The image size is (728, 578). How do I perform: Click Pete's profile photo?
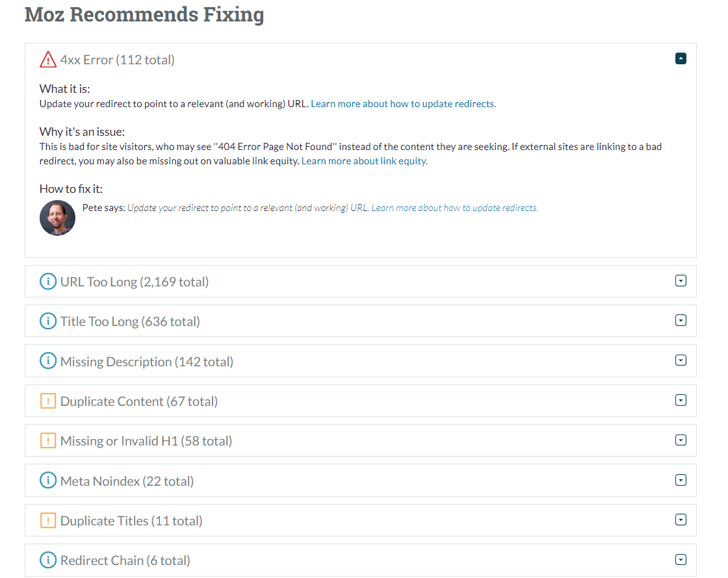(x=58, y=218)
